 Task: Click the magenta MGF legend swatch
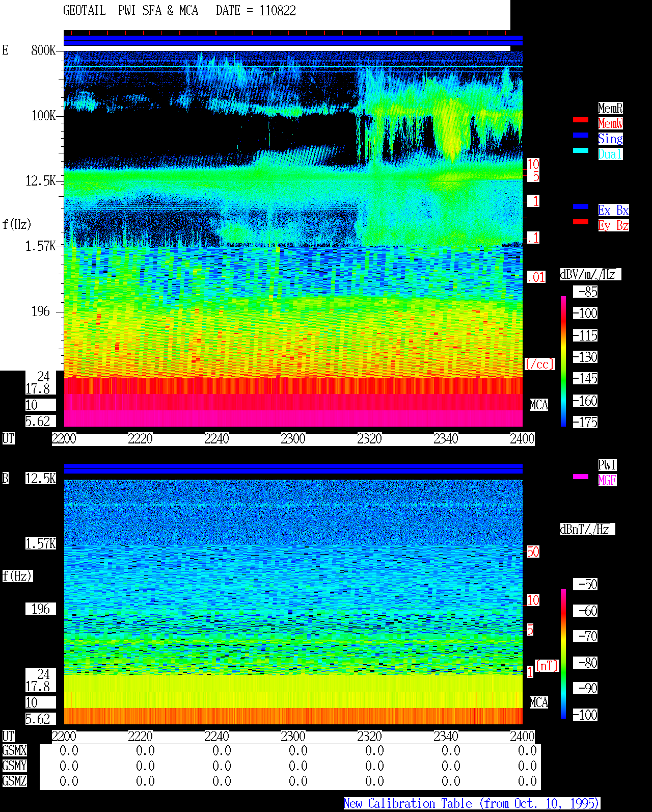[581, 477]
